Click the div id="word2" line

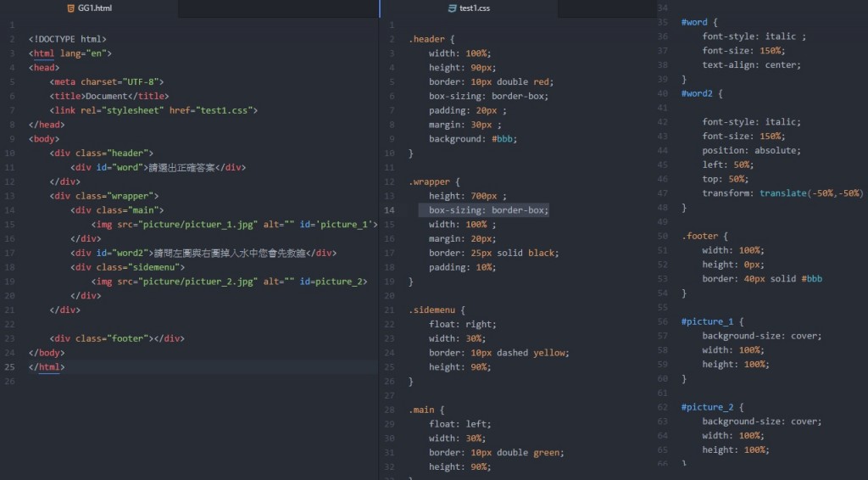point(203,253)
